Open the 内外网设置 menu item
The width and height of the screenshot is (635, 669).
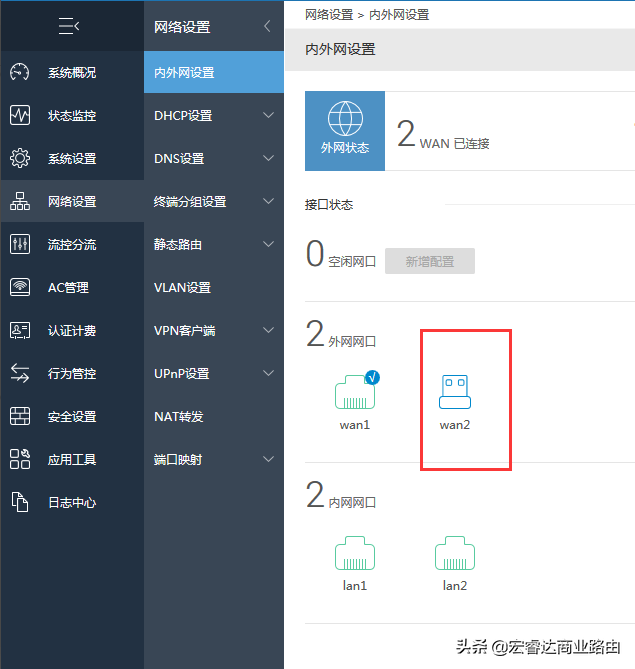click(x=214, y=72)
